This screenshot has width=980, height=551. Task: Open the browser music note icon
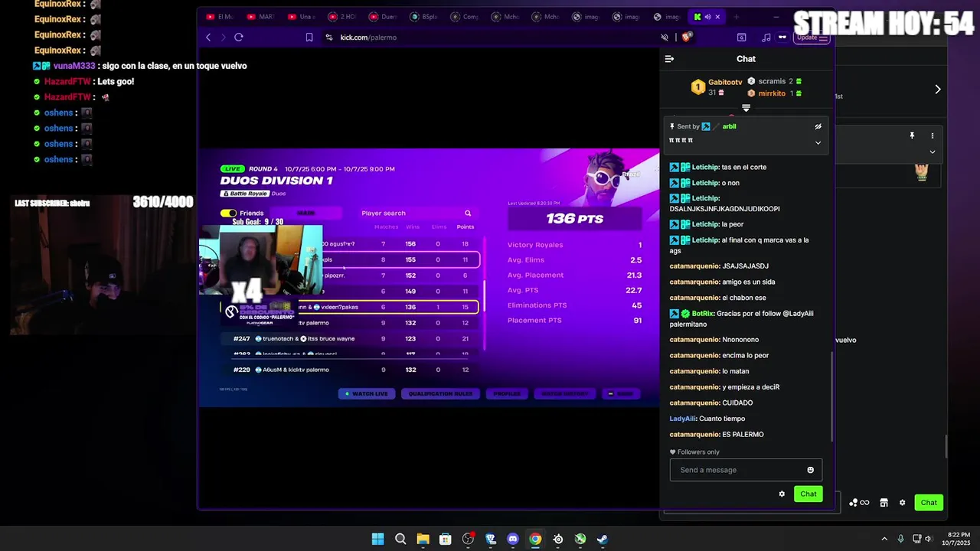point(766,37)
